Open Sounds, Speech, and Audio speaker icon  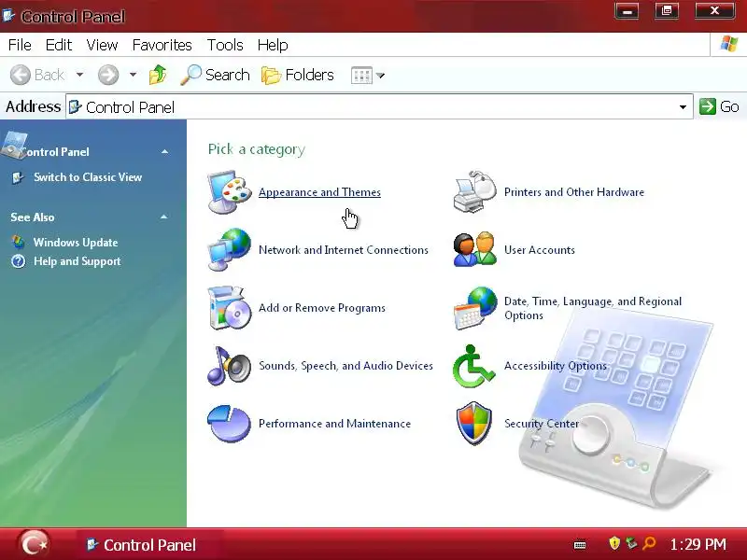(x=230, y=366)
